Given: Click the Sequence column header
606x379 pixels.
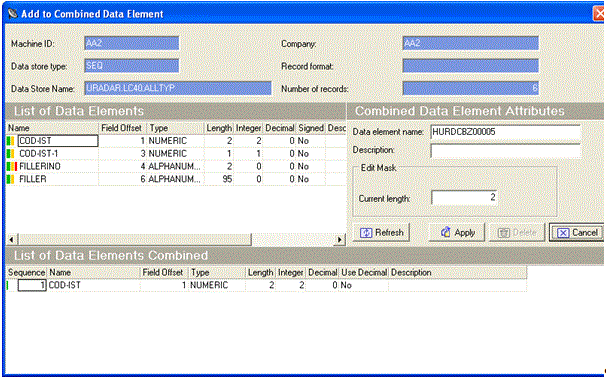Looking at the screenshot, I should click(x=26, y=272).
